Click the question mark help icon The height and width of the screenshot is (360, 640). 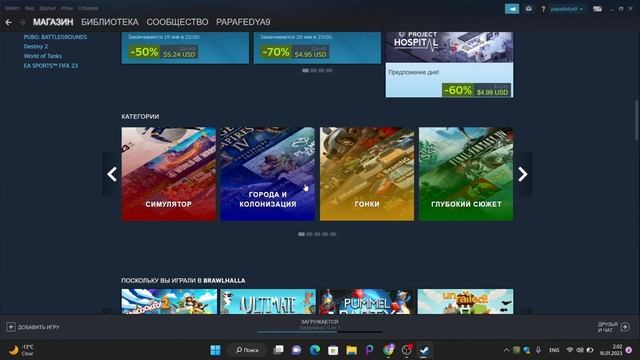click(543, 9)
